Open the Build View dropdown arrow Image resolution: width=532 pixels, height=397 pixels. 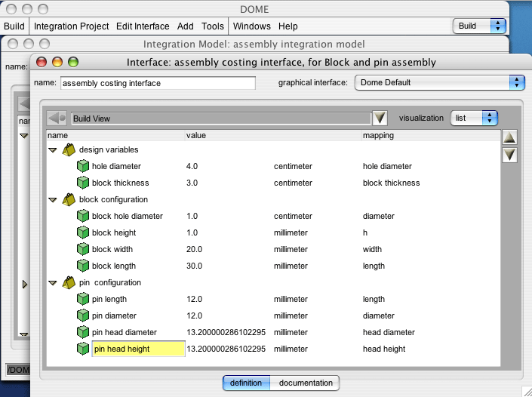(x=380, y=118)
